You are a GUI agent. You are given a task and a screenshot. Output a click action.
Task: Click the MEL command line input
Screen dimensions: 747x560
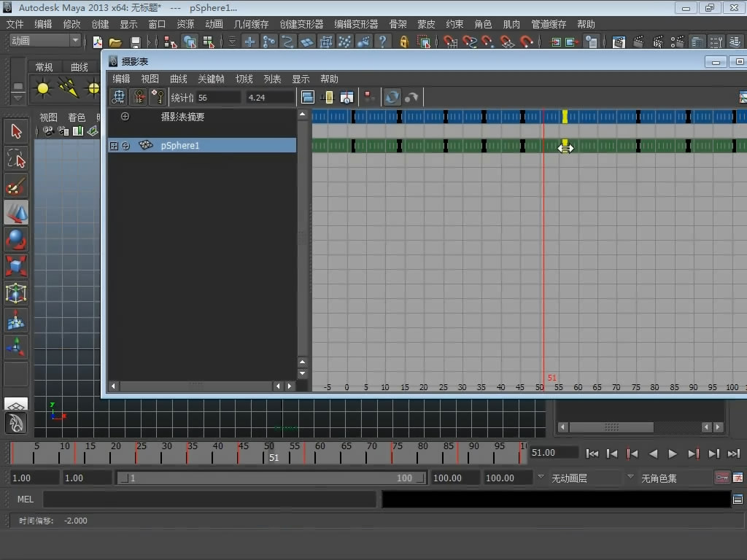click(209, 499)
